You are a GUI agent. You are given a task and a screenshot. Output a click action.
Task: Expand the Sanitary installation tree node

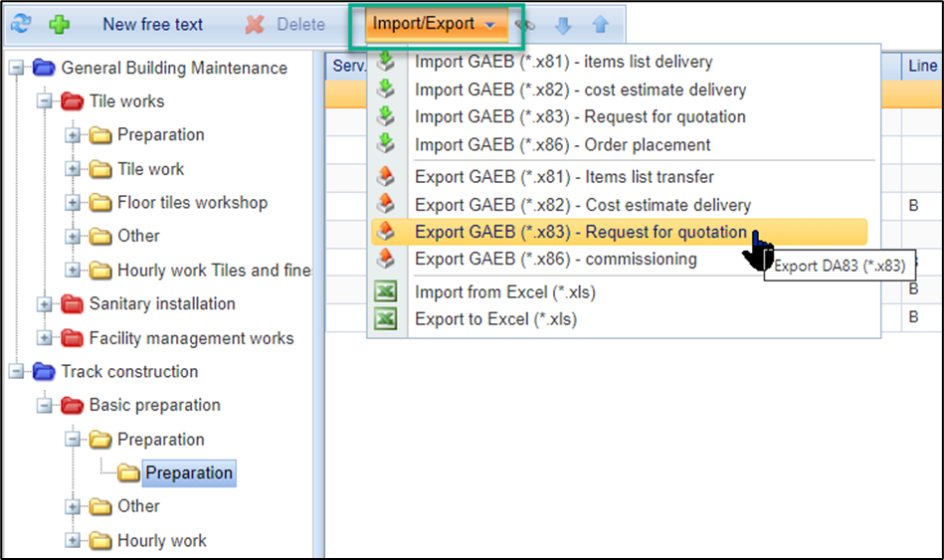45,304
